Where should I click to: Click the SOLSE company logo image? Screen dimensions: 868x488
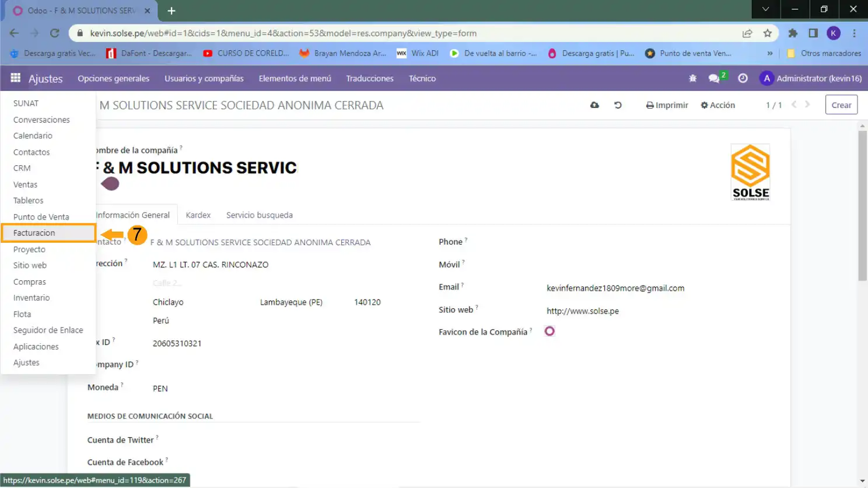[x=751, y=172]
